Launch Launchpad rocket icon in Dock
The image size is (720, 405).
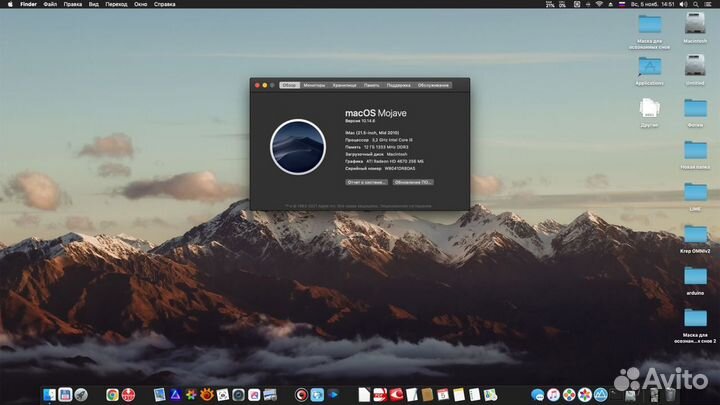[x=81, y=394]
